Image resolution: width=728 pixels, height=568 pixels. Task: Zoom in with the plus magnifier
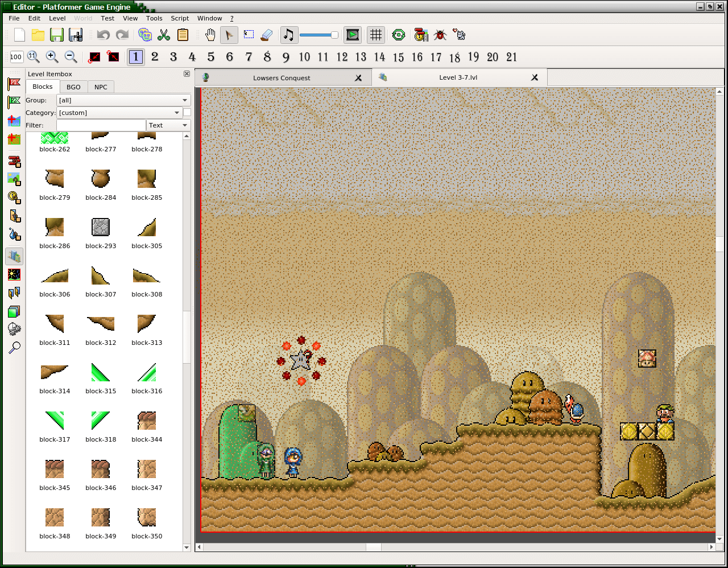coord(52,57)
